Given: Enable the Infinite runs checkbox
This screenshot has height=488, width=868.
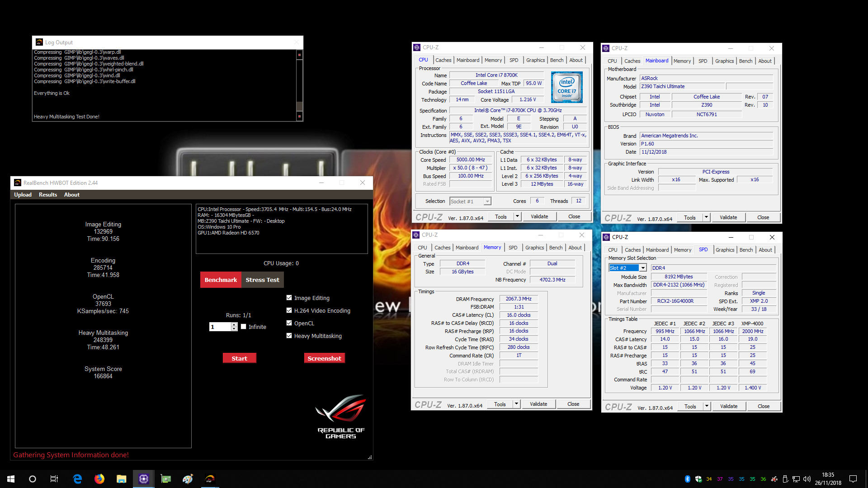Looking at the screenshot, I should click(244, 327).
